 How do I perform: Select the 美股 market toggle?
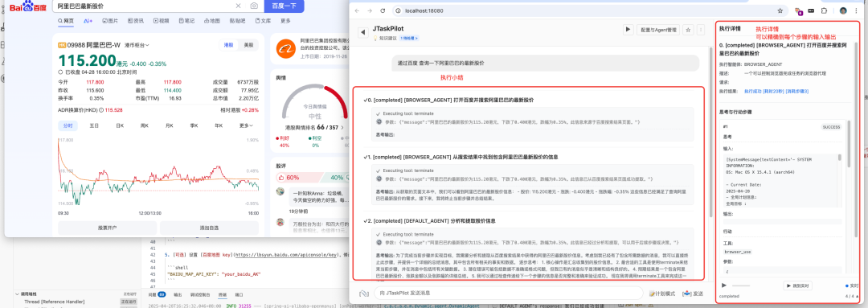(x=248, y=45)
